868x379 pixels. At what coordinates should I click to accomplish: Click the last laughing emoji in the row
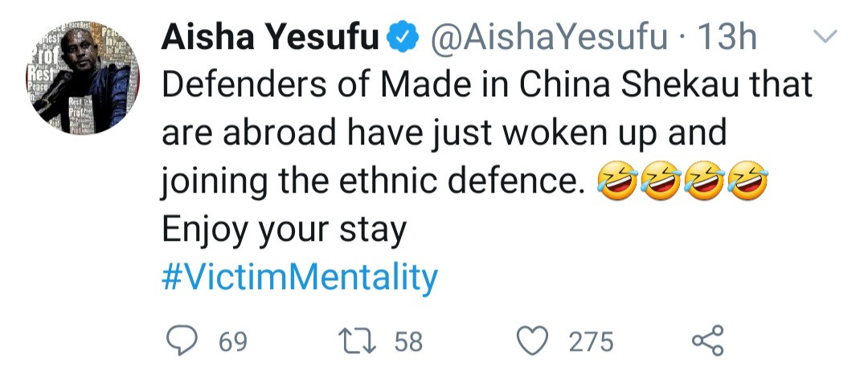pos(749,184)
